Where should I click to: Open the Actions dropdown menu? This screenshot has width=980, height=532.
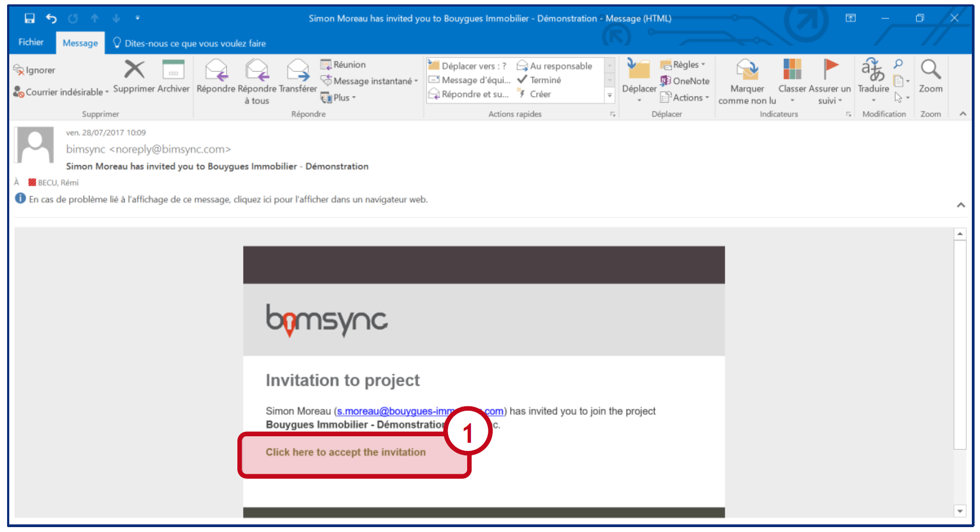pos(685,98)
